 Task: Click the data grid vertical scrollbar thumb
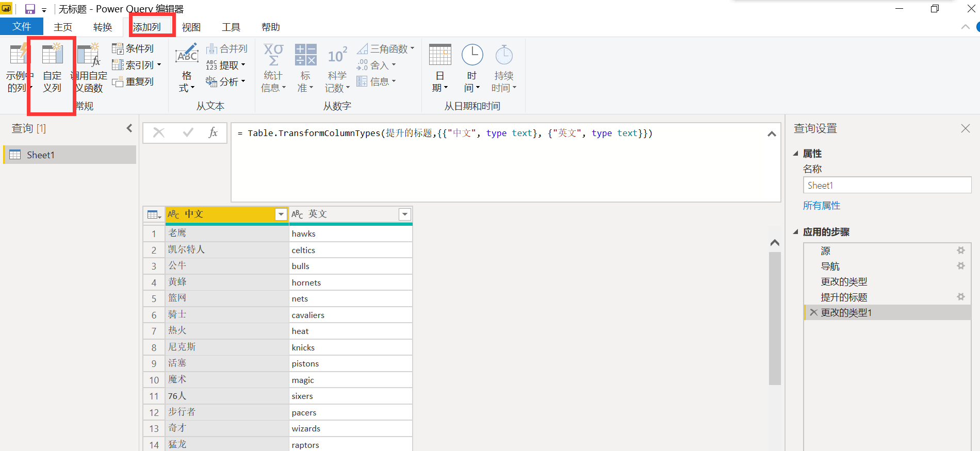click(x=775, y=318)
